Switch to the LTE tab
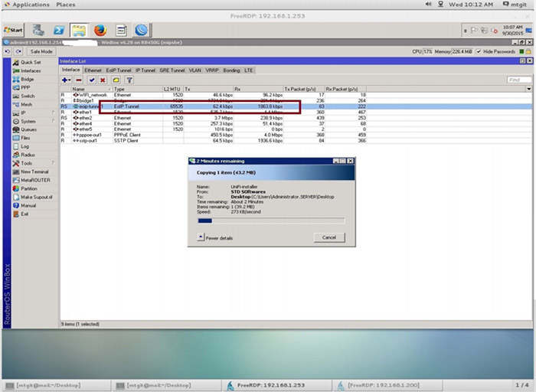536x392 pixels. (x=249, y=70)
